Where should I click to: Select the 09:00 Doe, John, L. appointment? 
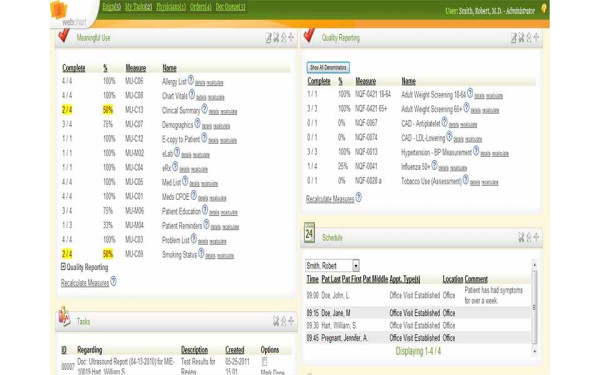coord(417,295)
